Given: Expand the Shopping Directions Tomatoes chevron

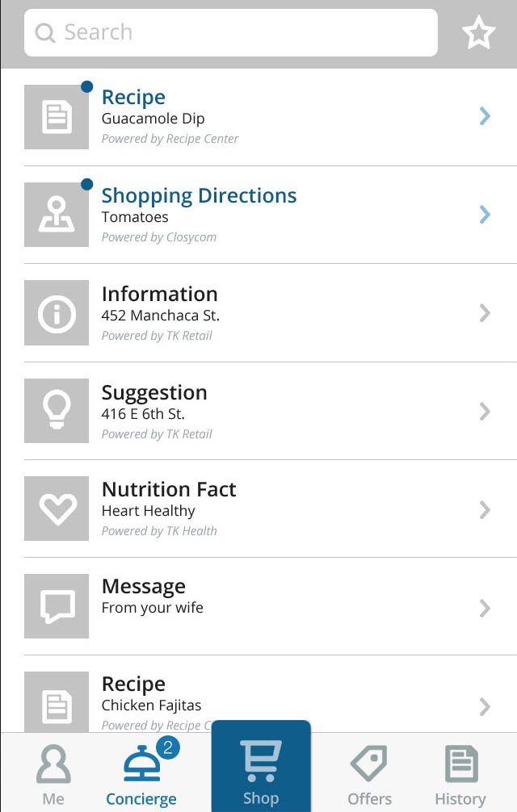Looking at the screenshot, I should click(485, 215).
